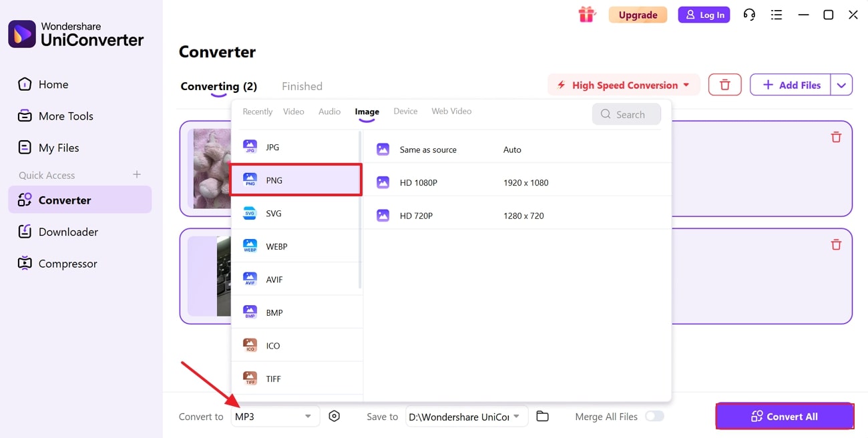Viewport: 868px width, 438px height.
Task: Switch to the Device format tab
Action: pos(405,112)
